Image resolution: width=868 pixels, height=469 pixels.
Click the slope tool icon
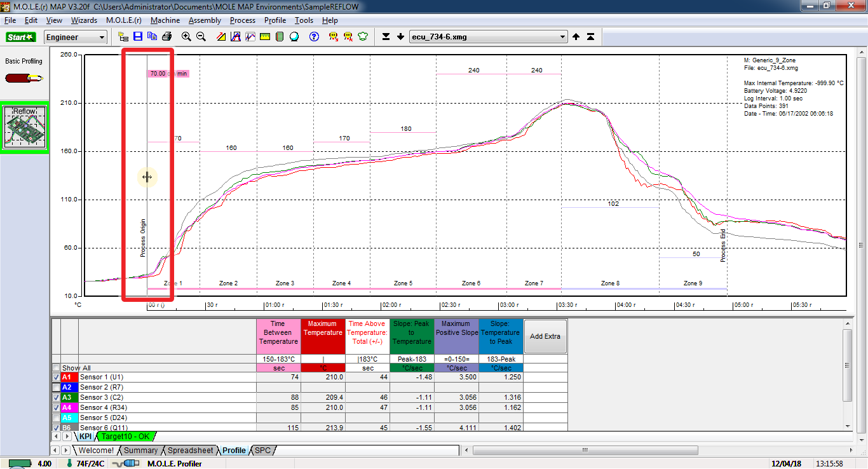pos(220,37)
